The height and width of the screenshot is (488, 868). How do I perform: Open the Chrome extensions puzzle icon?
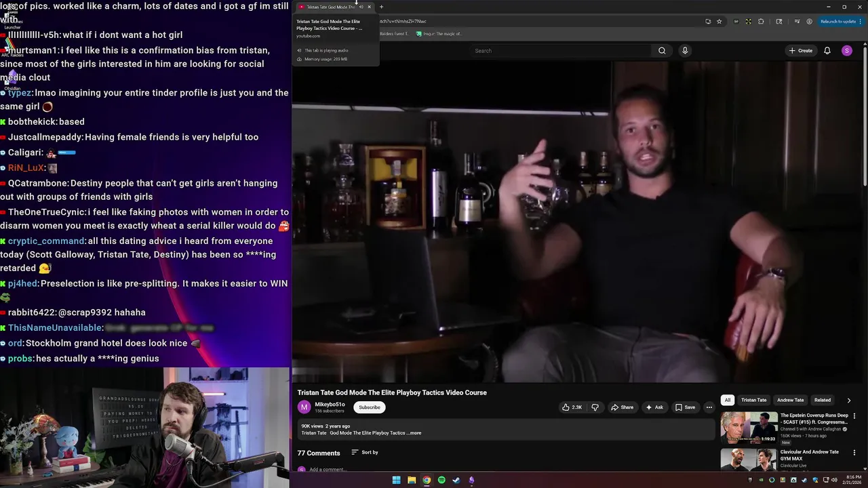click(x=760, y=21)
